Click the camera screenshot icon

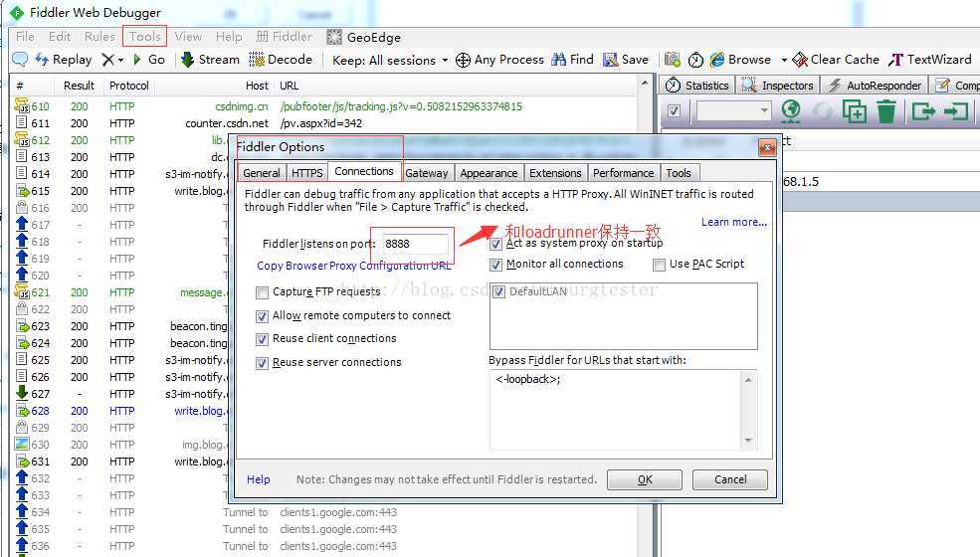(x=672, y=60)
